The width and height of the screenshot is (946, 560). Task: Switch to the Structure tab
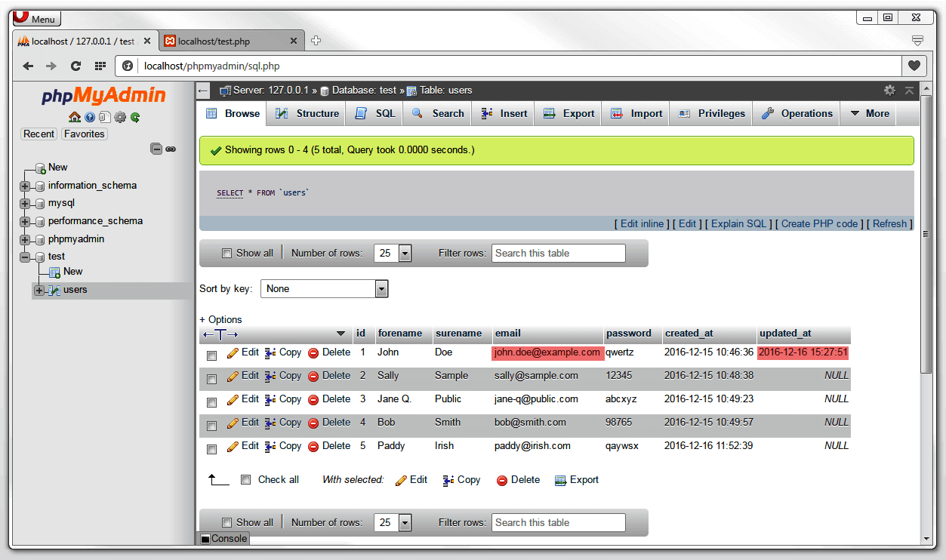pos(306,113)
